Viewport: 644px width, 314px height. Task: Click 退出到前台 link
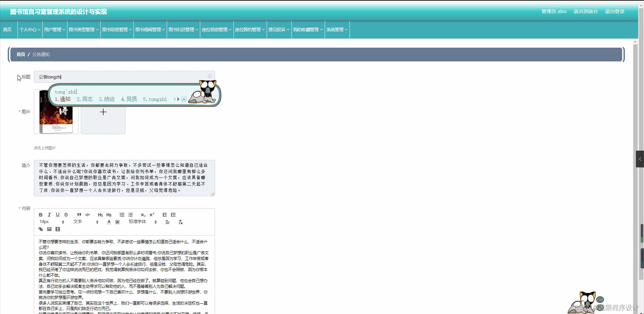586,11
